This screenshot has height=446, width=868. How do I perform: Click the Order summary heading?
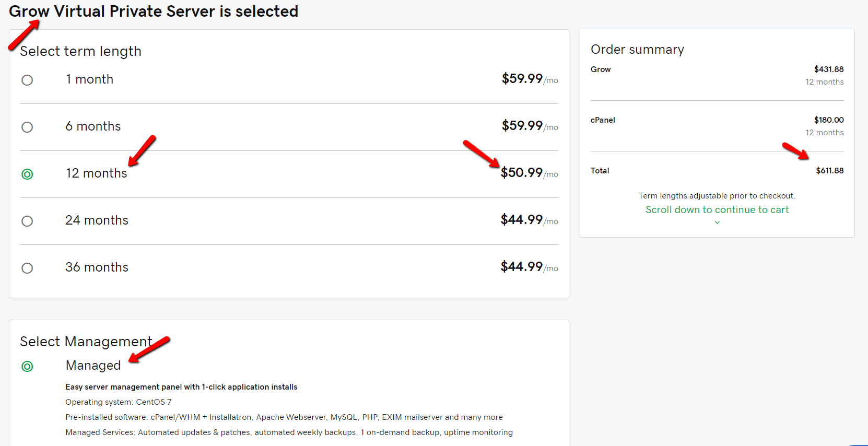tap(637, 50)
